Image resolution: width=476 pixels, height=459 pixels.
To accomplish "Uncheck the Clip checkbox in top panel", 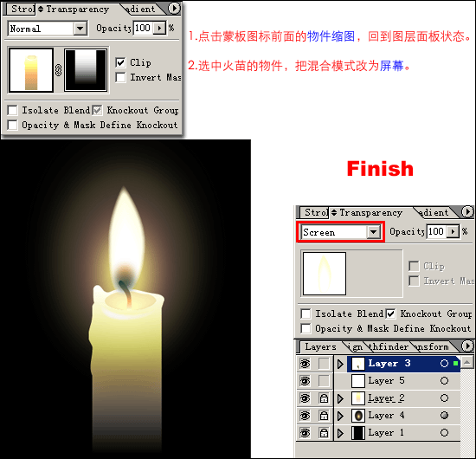I will [x=120, y=62].
